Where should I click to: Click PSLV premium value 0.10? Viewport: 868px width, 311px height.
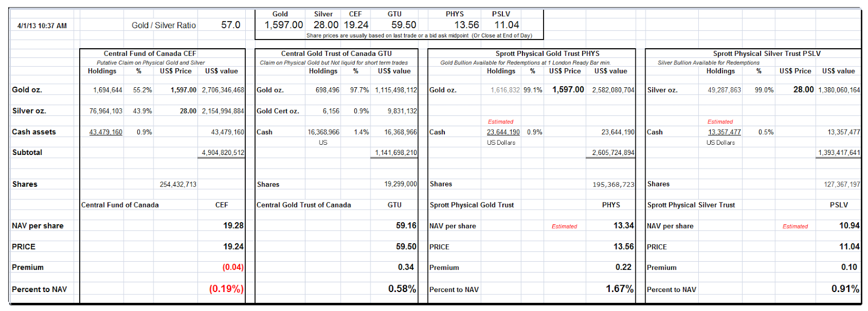(849, 267)
